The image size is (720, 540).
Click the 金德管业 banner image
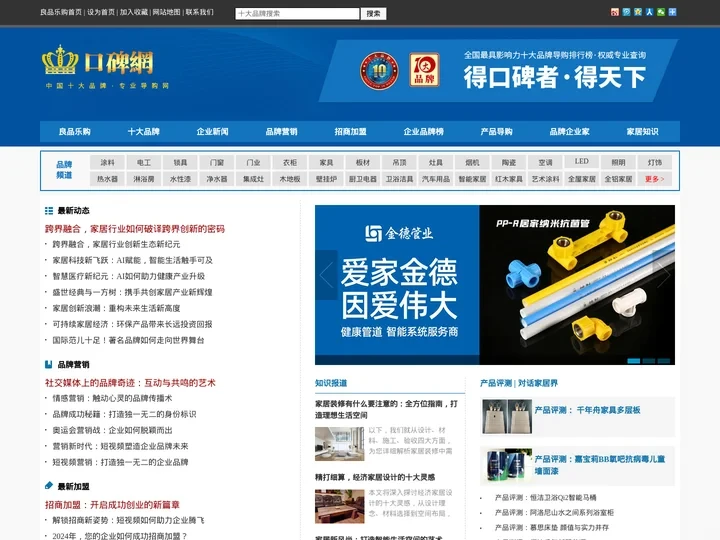pyautogui.click(x=495, y=285)
